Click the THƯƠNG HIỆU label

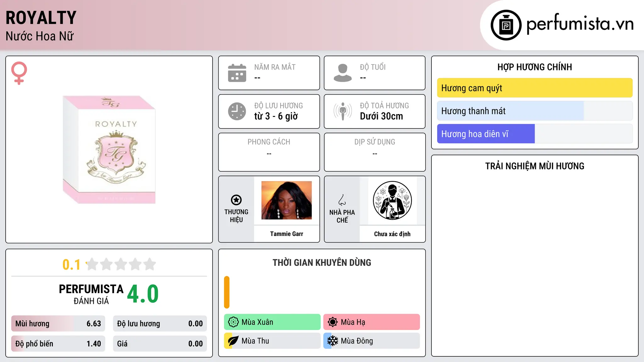(x=236, y=216)
